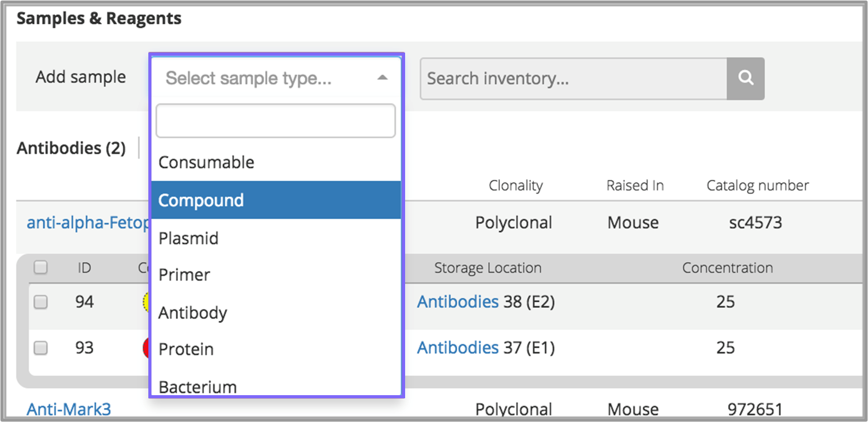Pick Bacterium sample type option
This screenshot has height=422, width=868.
pos(198,386)
